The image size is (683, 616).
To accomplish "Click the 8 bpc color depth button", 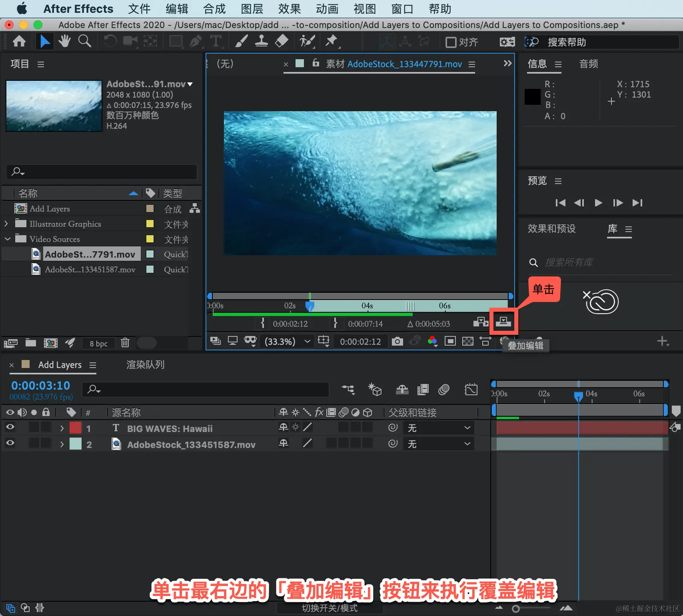I will 98,344.
